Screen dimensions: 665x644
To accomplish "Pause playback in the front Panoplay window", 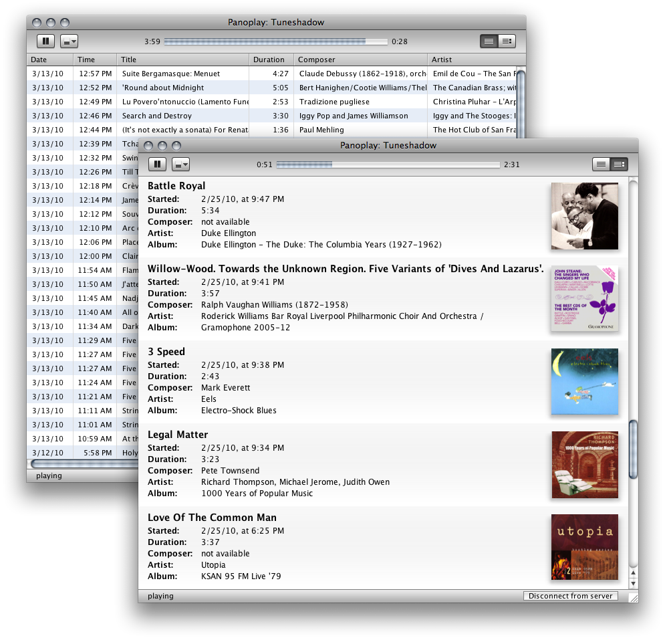I will (x=157, y=164).
